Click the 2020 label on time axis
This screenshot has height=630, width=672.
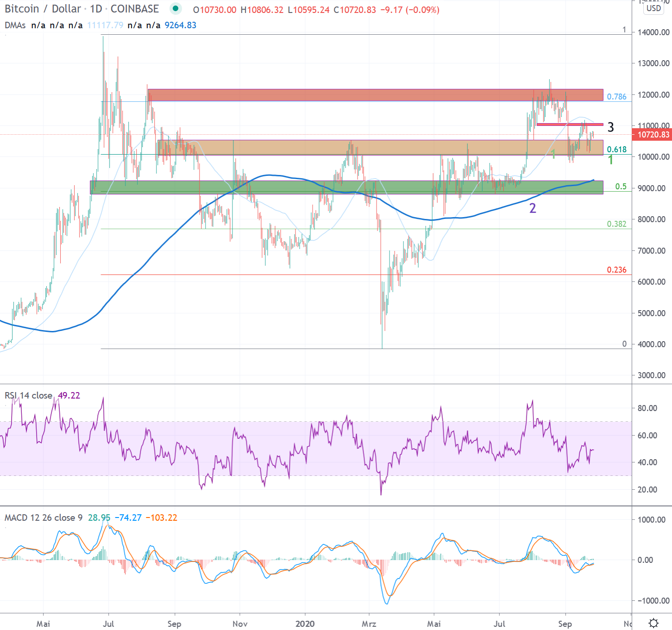pyautogui.click(x=305, y=624)
